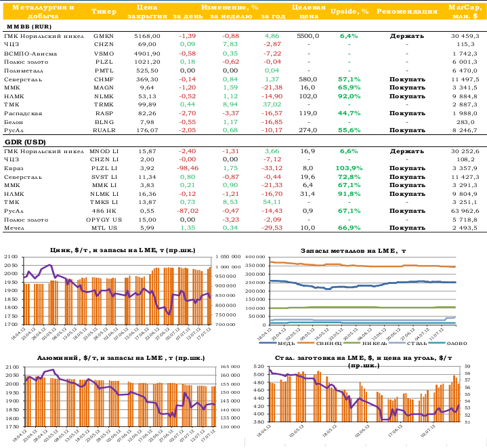Click the 'SVST LI' ticker cell
Viewport: 487px width, 448px height.
[104, 177]
